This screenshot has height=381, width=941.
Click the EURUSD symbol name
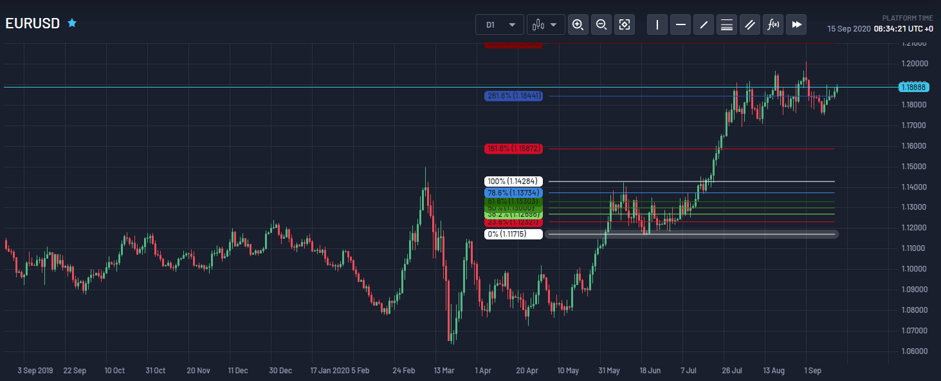pyautogui.click(x=33, y=23)
